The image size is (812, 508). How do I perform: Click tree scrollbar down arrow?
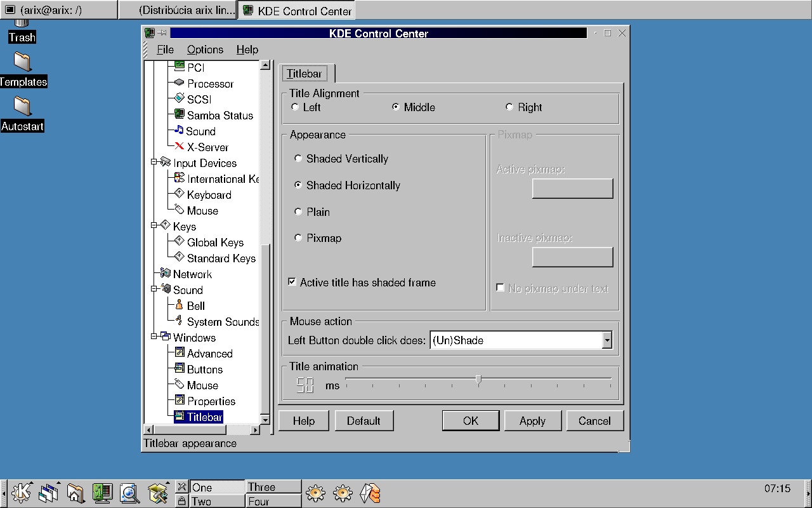coord(265,420)
